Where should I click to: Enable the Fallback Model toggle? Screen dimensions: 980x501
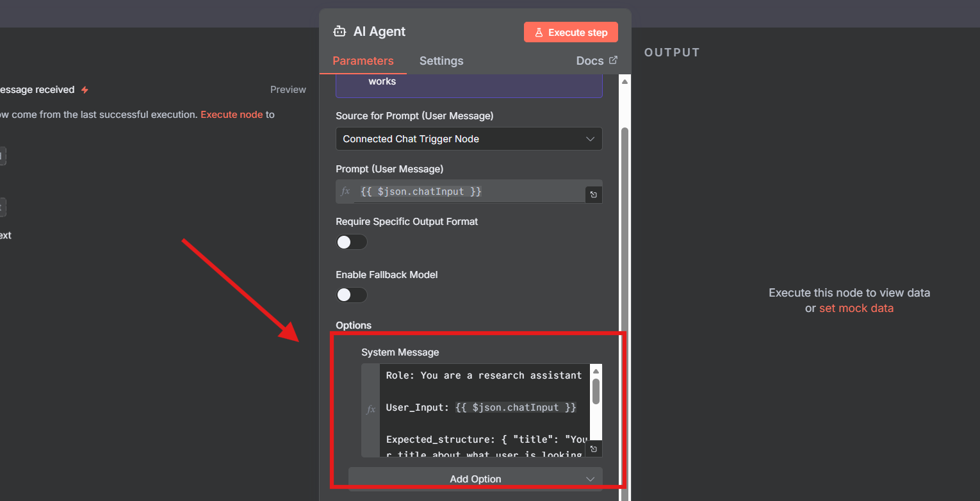click(x=352, y=295)
